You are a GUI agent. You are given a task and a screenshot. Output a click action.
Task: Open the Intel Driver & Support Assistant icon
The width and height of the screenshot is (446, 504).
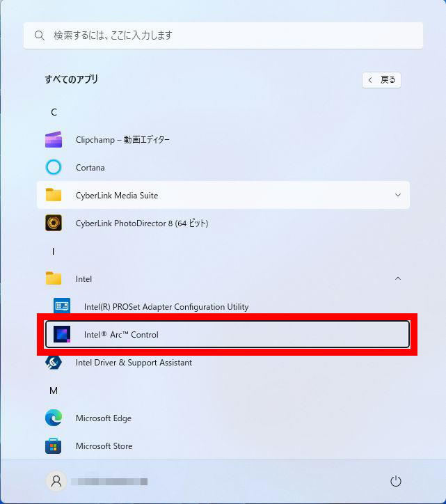pyautogui.click(x=54, y=363)
